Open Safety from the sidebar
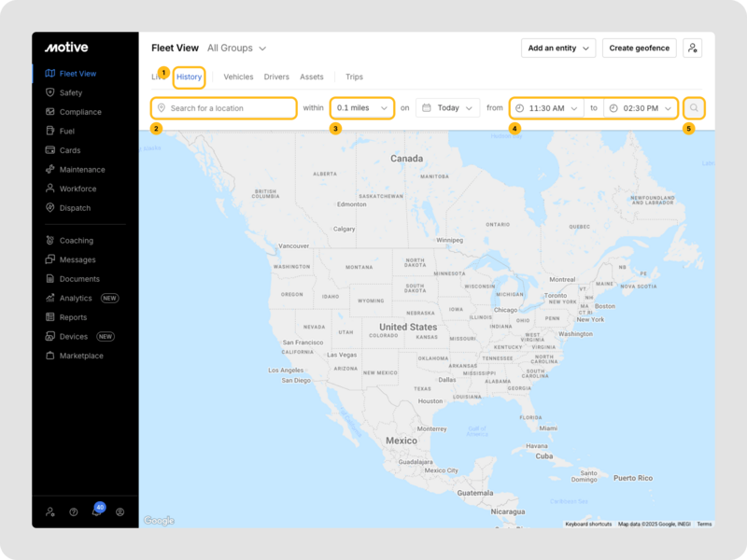This screenshot has width=747, height=560. [70, 92]
